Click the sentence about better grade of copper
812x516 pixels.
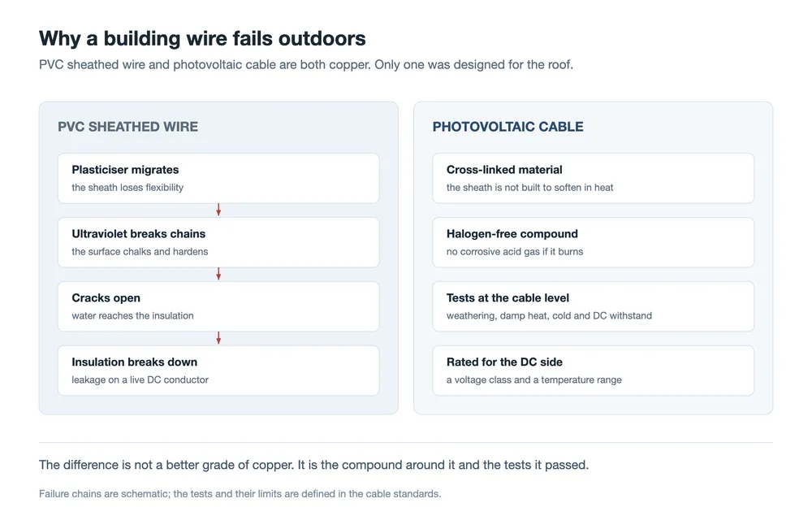(313, 465)
